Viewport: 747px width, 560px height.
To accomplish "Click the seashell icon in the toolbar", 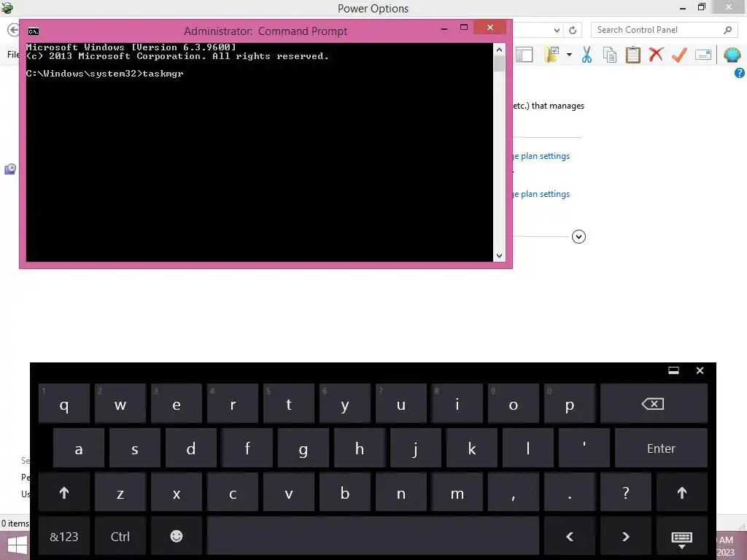I will [732, 55].
